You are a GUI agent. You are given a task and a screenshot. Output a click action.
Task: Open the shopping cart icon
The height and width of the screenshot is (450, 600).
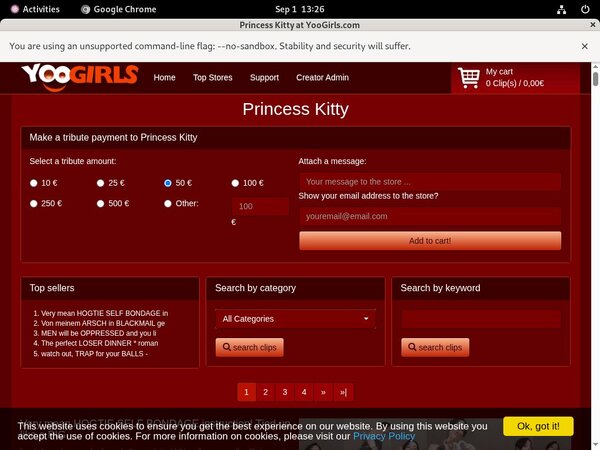pyautogui.click(x=468, y=77)
